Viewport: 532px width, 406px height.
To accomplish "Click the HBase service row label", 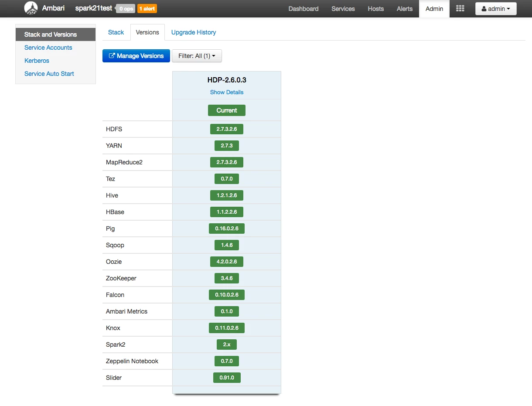I will pos(115,212).
